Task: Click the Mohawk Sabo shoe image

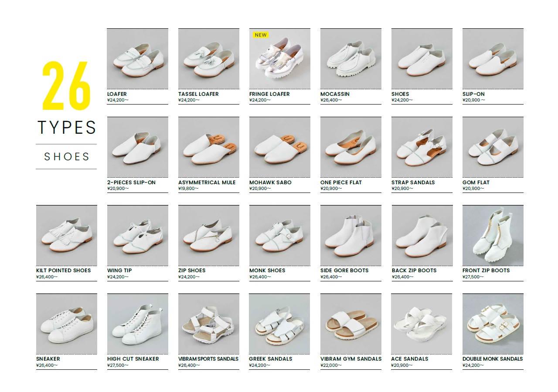Action: pos(280,147)
